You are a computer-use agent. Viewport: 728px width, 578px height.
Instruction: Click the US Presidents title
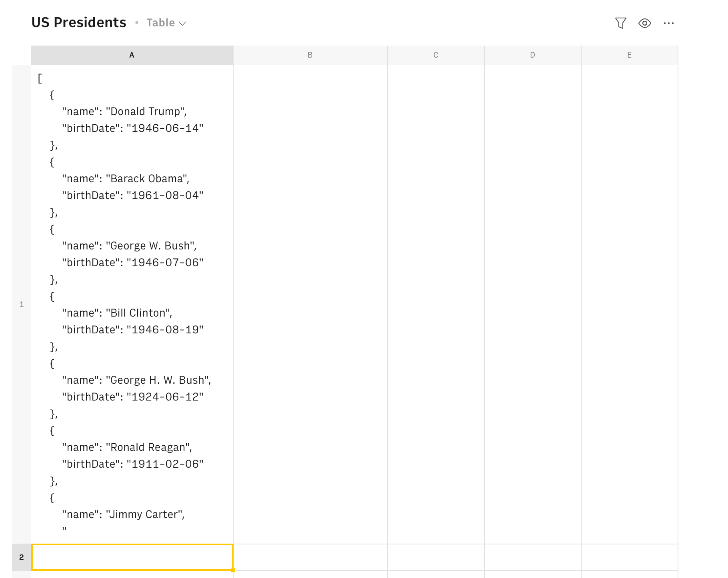[x=79, y=22]
